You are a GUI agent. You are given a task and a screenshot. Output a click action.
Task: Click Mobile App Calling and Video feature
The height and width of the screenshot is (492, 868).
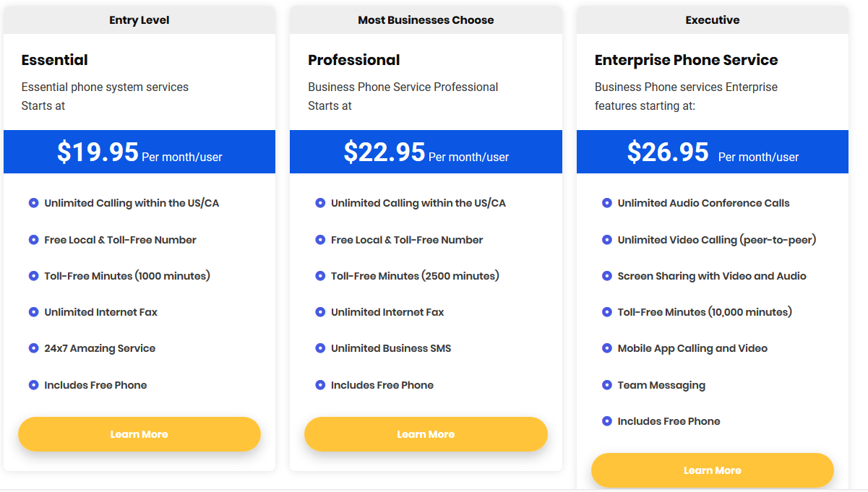(x=692, y=348)
